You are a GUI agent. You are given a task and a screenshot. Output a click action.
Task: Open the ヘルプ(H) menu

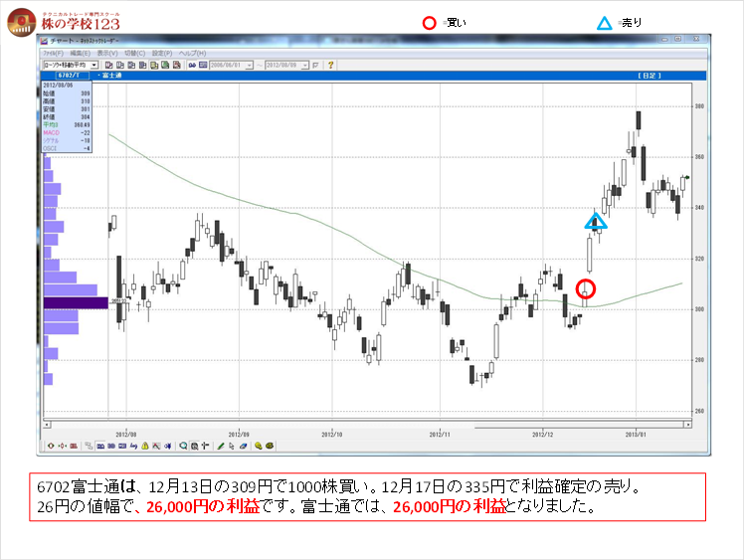[x=193, y=53]
